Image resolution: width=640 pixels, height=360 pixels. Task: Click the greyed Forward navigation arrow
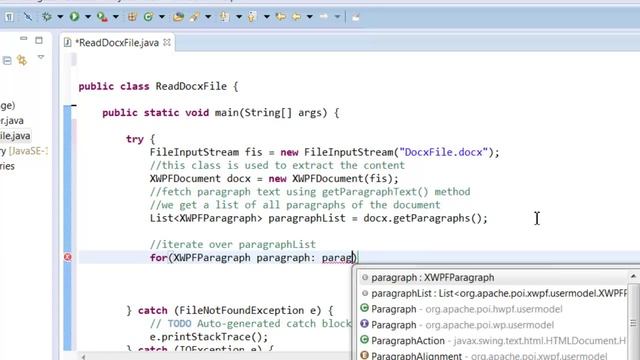click(x=324, y=17)
